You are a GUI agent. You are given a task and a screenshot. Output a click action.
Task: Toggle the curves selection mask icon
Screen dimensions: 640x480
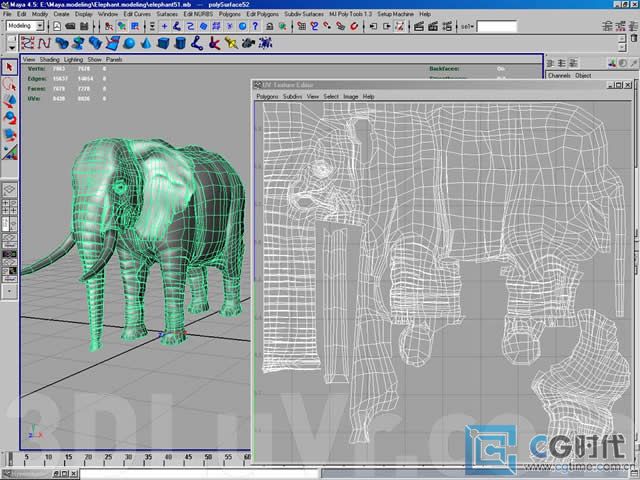pyautogui.click(x=190, y=27)
